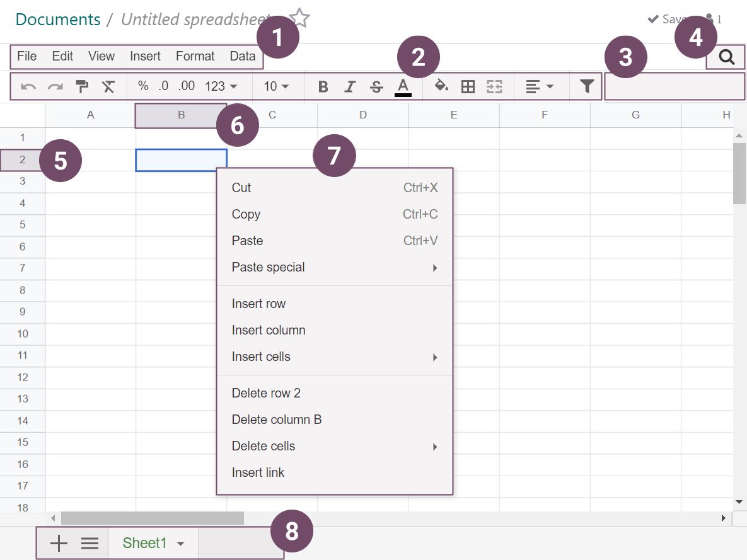This screenshot has width=747, height=560.
Task: Open the Borders grid icon
Action: pyautogui.click(x=468, y=87)
